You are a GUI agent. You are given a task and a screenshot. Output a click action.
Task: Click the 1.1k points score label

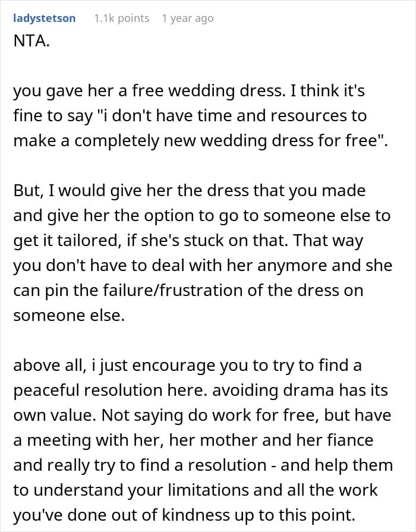[x=121, y=18]
